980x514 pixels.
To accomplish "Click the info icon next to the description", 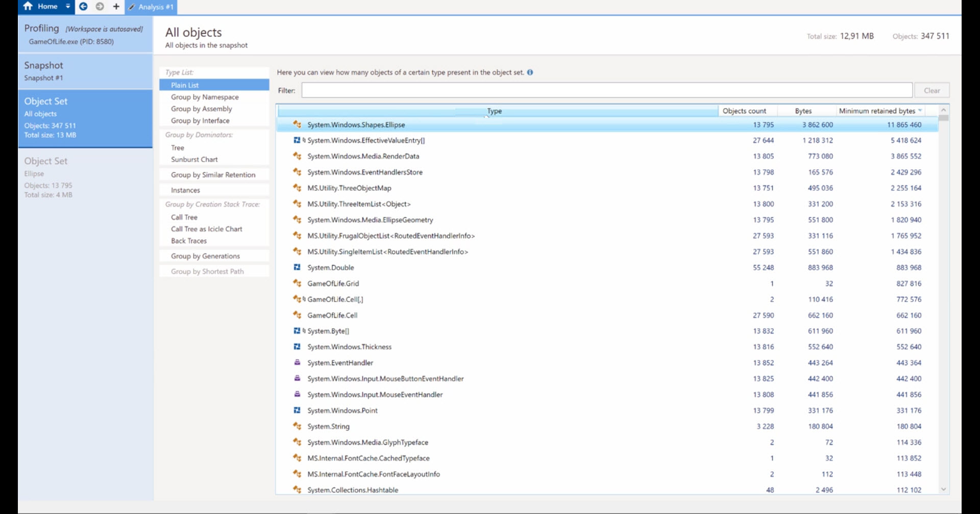I will click(530, 72).
